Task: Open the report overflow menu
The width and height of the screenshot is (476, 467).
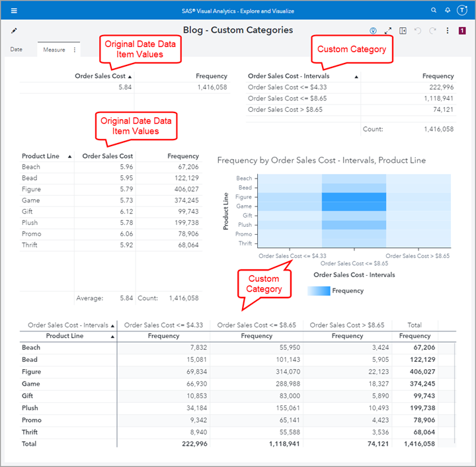Action: pos(448,30)
